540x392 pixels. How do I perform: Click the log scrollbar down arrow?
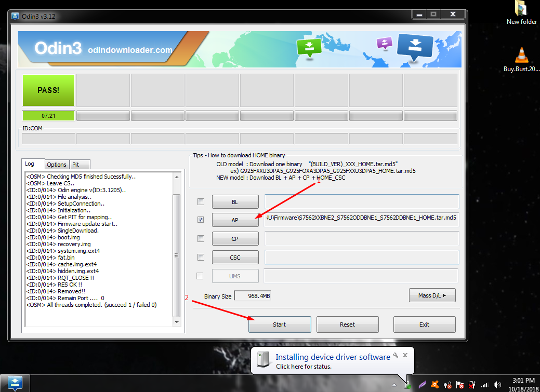pyautogui.click(x=177, y=322)
